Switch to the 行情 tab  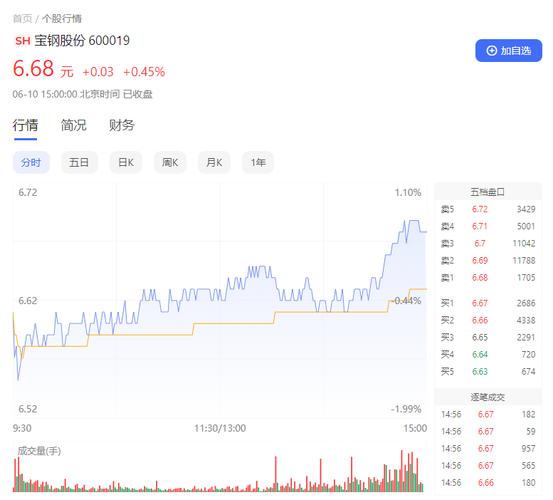point(25,125)
